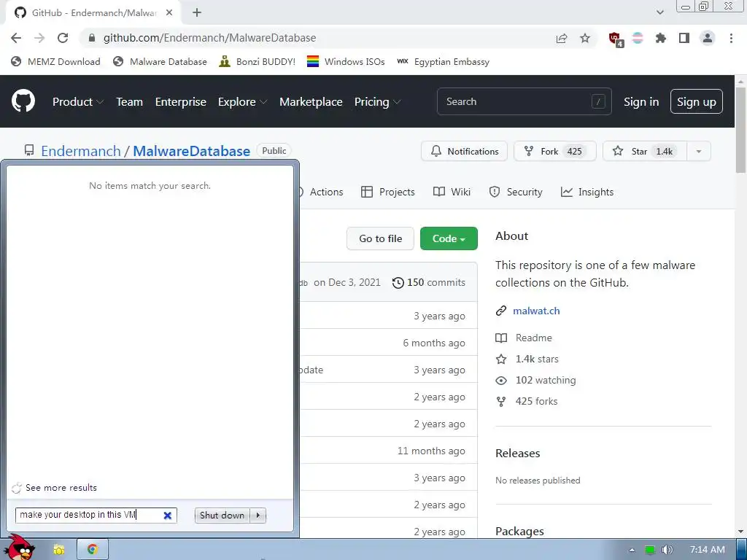Open the Malware Database bookmark
Viewport: 747px width, 560px height.
click(x=160, y=61)
